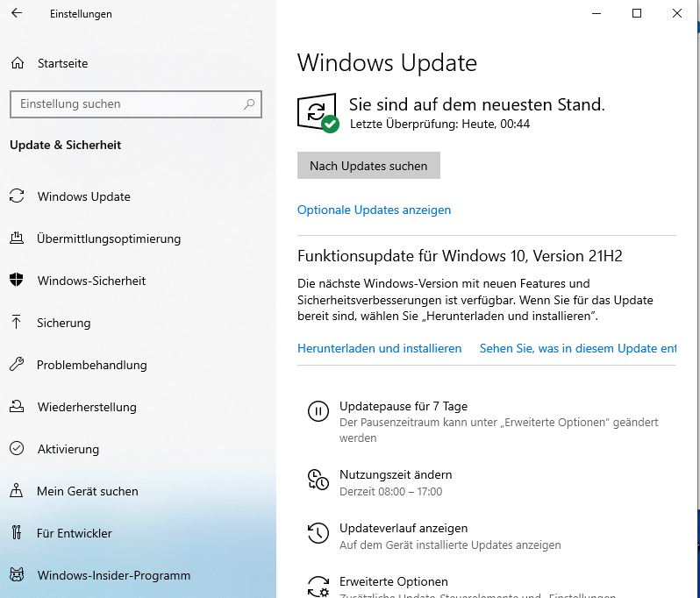Open Windows-Insider-Programm page
This screenshot has width=700, height=598.
pos(114,575)
